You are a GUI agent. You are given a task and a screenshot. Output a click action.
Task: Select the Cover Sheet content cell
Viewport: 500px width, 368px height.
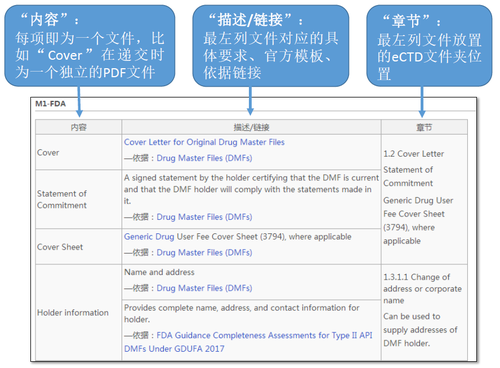coord(79,247)
